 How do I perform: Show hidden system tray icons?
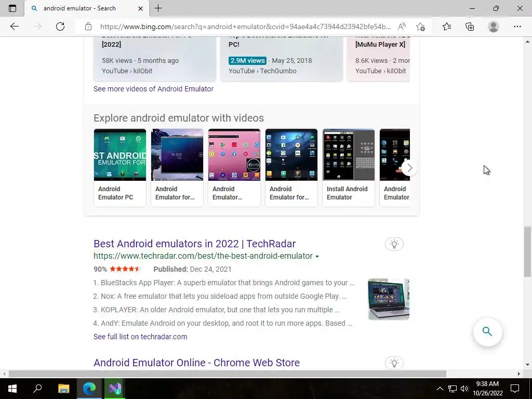440,389
